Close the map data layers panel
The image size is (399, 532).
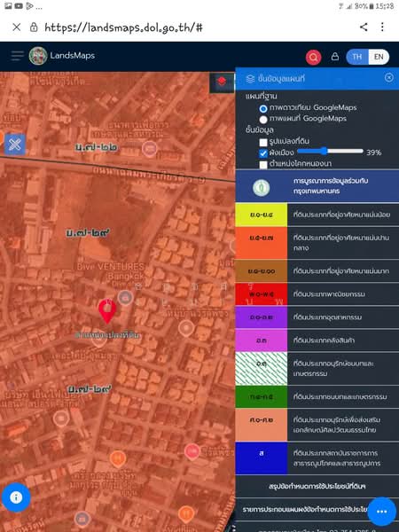[x=389, y=78]
